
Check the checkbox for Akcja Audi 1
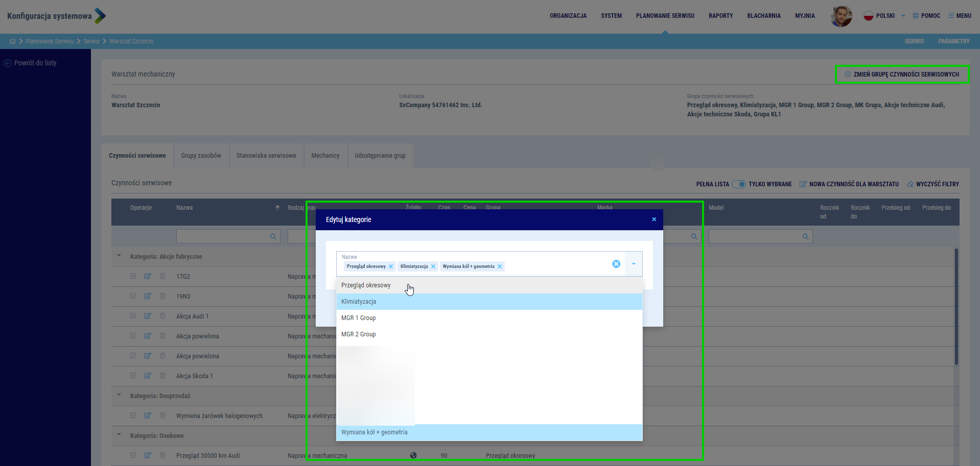tap(133, 316)
